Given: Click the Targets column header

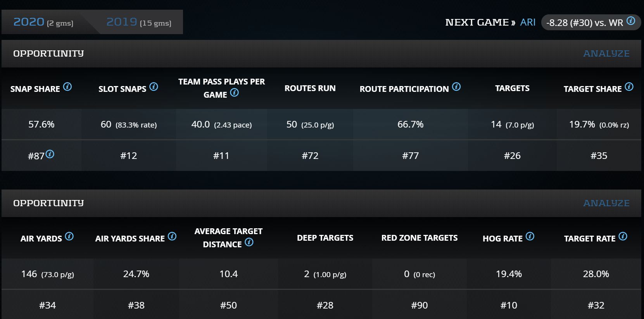Looking at the screenshot, I should click(512, 88).
